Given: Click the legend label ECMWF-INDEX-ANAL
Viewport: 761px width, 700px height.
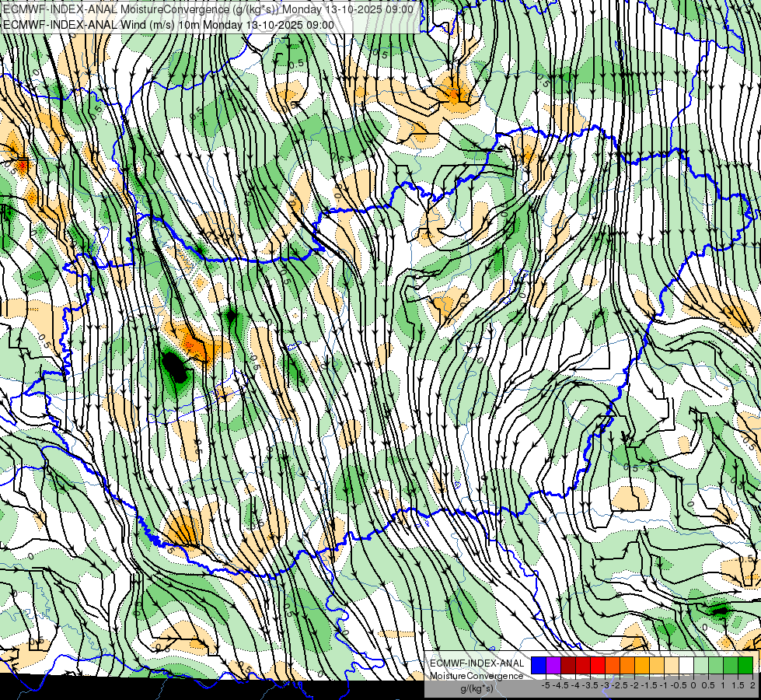Looking at the screenshot, I should coord(476,663).
